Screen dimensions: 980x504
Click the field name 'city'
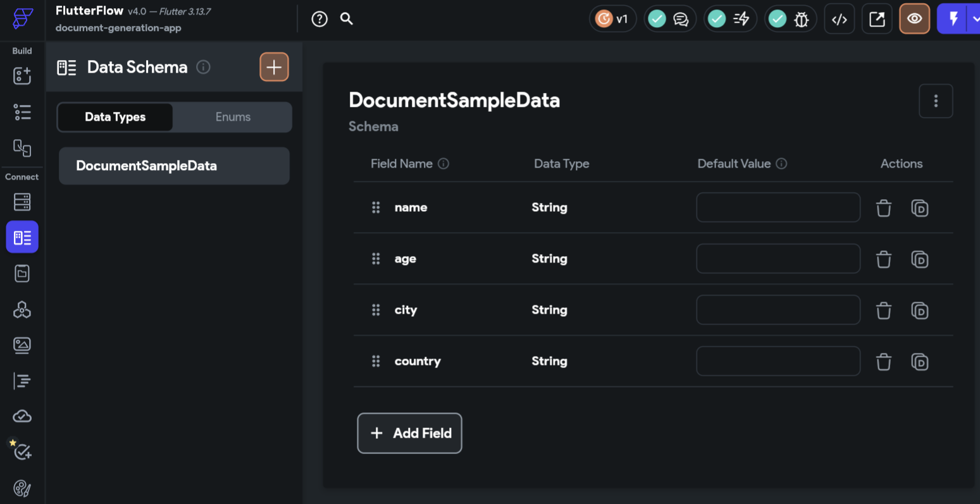406,310
